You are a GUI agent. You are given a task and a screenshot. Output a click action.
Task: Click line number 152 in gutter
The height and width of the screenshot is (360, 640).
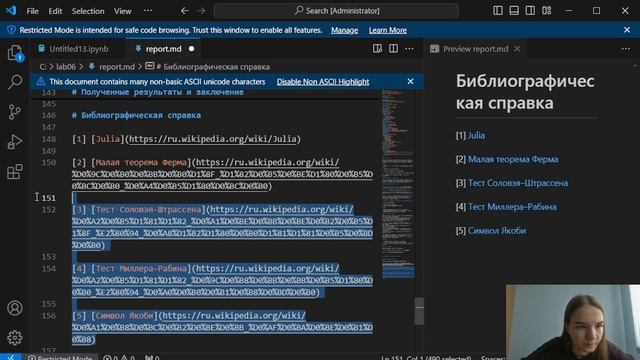click(49, 210)
